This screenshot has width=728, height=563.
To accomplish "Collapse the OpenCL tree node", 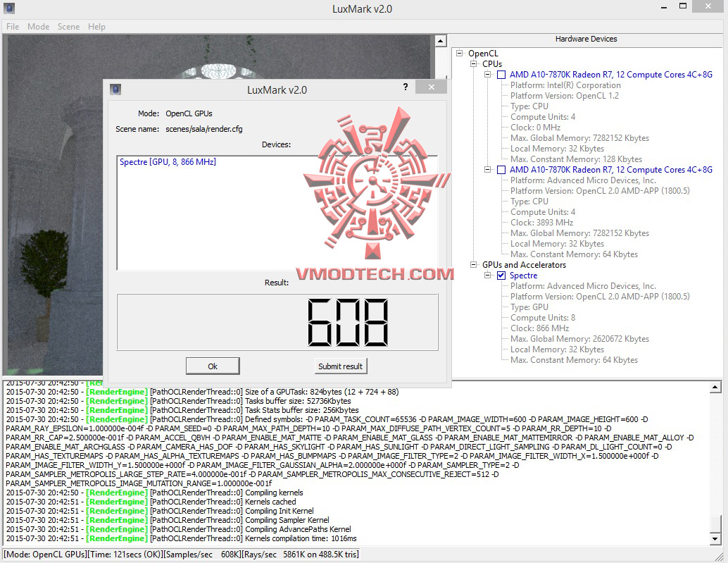I will [x=459, y=53].
